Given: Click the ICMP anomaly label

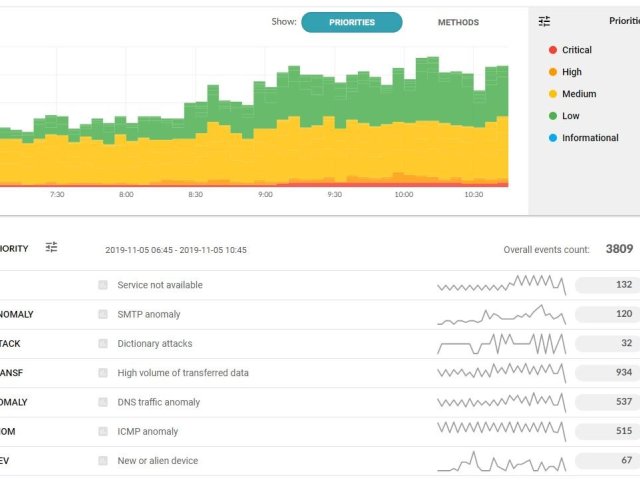Looking at the screenshot, I should point(148,431).
